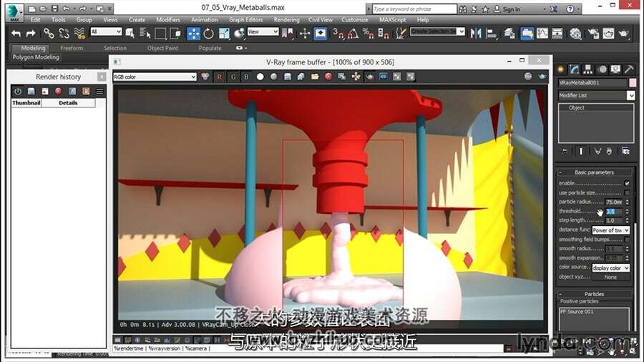Open the Curve Editor icon
This screenshot has height=362, width=644.
pos(542,33)
